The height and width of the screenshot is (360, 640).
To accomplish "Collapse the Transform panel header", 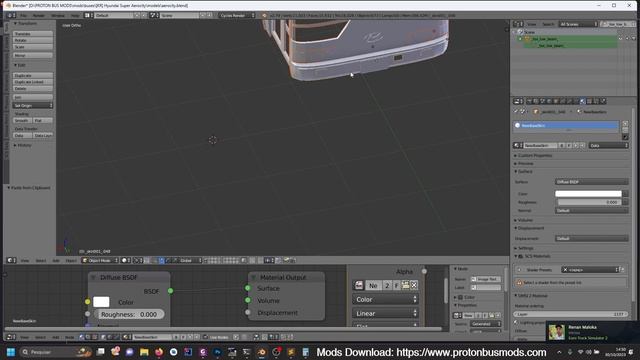I will pyautogui.click(x=25, y=24).
